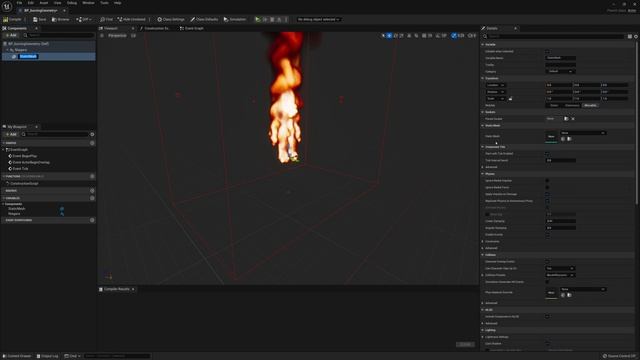Open the File menu
Screen dimensions: 640x360
(19, 3)
